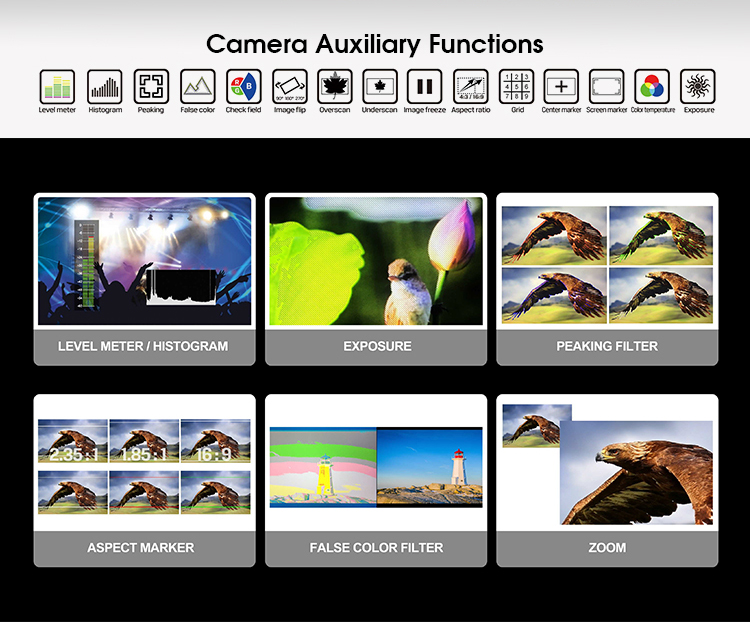Click the Peaking Filter label
Image resolution: width=750 pixels, height=632 pixels.
coord(607,346)
